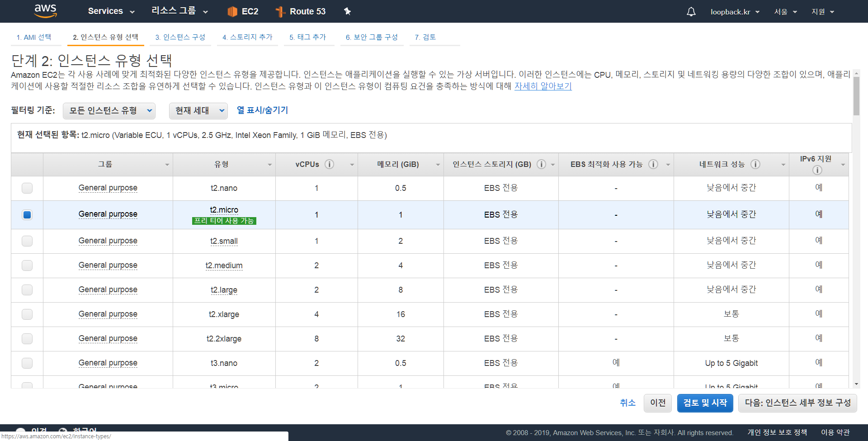Toggle the t2.micro row checkbox
Viewport: 868px width, 441px height.
coord(27,215)
